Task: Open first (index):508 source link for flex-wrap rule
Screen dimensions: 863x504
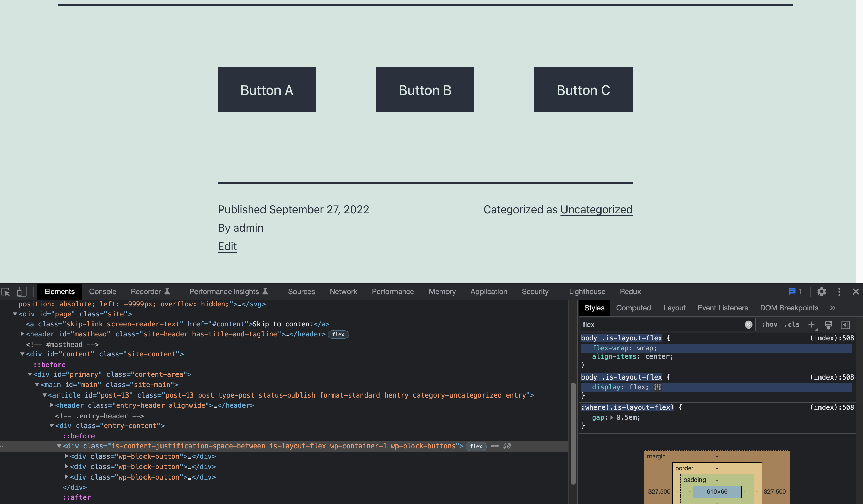Action: (x=832, y=338)
